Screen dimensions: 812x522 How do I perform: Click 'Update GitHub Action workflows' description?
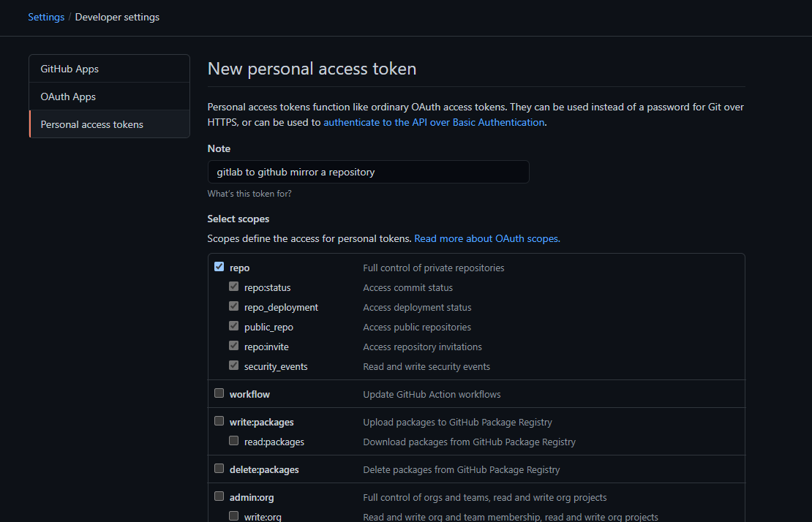point(432,394)
